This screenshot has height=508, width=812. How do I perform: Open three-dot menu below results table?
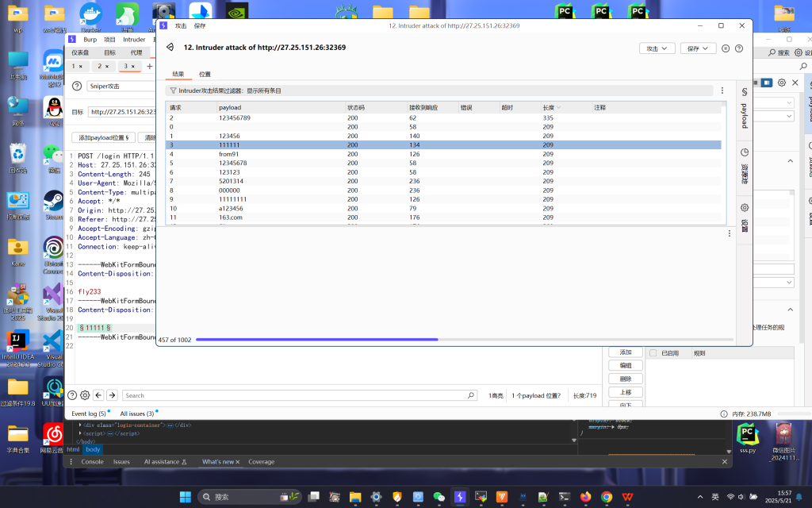coord(730,234)
